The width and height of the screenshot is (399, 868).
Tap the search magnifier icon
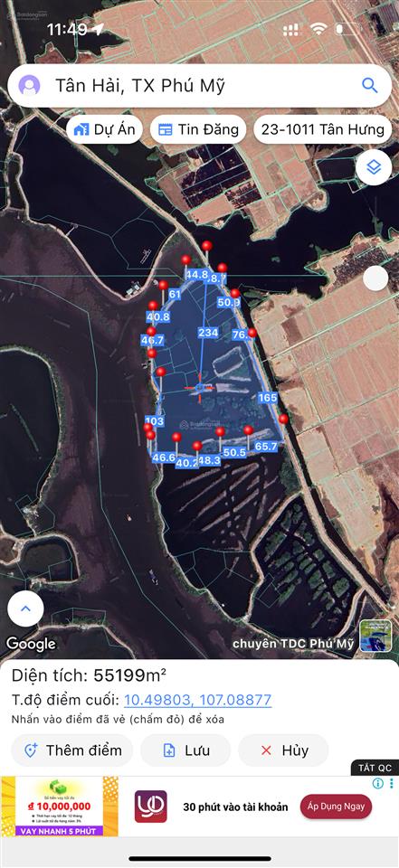coord(370,85)
